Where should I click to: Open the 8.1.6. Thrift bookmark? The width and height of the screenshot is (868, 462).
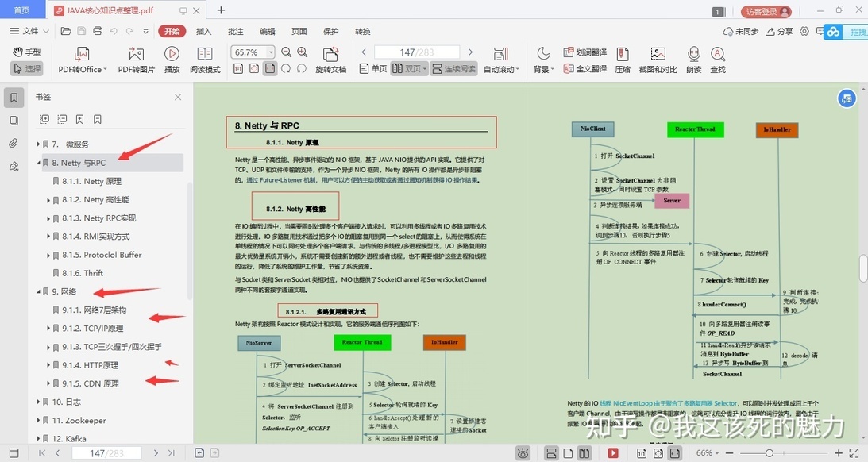click(x=83, y=273)
